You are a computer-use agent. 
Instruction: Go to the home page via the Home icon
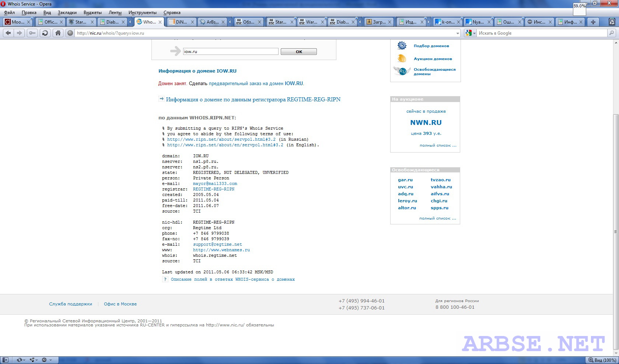(x=58, y=33)
